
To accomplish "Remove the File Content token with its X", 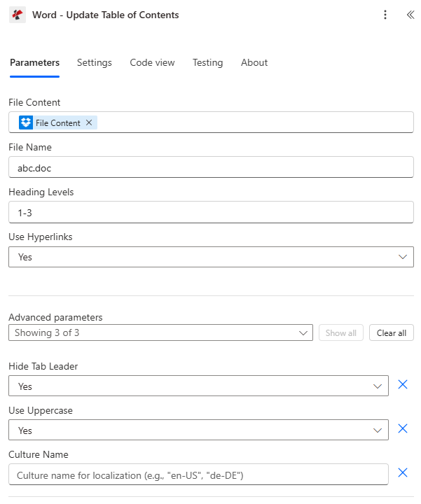I will (89, 122).
